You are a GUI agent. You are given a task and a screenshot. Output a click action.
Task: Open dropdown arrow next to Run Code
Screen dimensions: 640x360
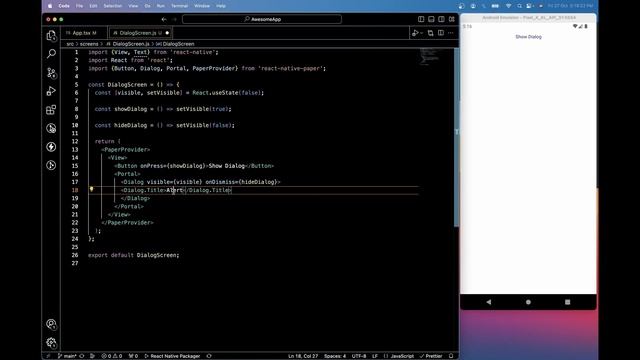point(422,33)
